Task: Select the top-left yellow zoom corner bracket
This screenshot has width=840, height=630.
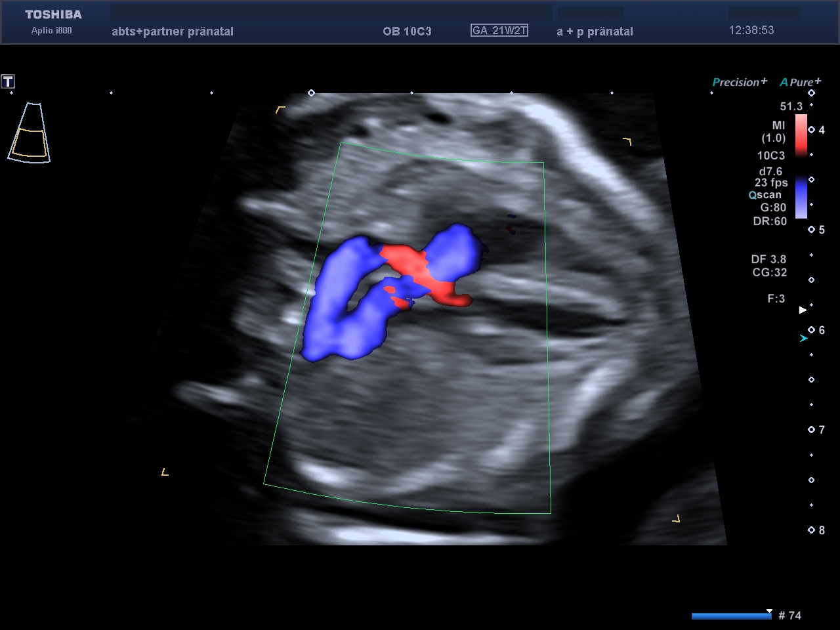Action: pyautogui.click(x=280, y=110)
